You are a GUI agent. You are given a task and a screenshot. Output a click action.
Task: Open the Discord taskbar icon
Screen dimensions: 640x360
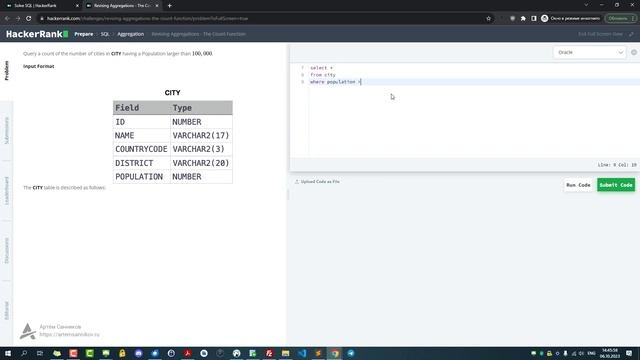point(138,353)
